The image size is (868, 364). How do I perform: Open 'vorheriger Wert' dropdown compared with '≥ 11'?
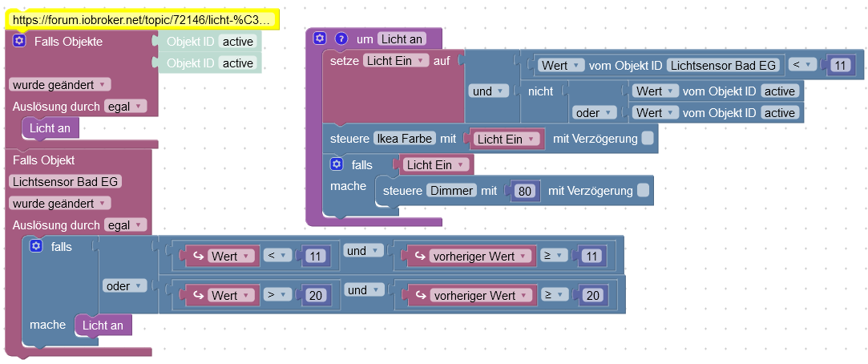click(481, 257)
